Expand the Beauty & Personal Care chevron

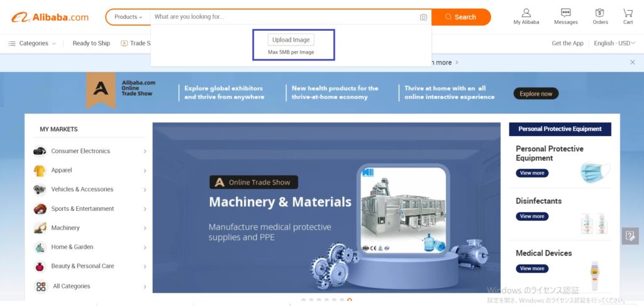(145, 266)
